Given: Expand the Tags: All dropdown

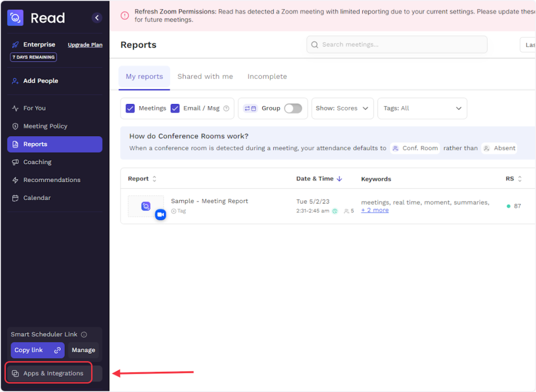Looking at the screenshot, I should click(x=422, y=108).
